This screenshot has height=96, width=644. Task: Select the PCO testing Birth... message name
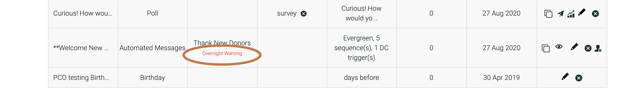point(81,77)
